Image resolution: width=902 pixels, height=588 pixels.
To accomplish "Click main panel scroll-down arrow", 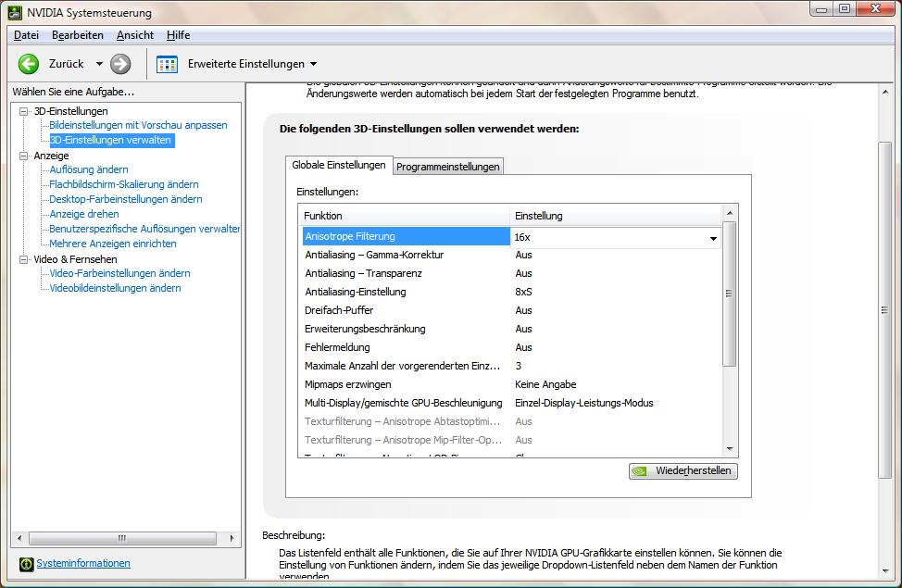I will (x=884, y=571).
